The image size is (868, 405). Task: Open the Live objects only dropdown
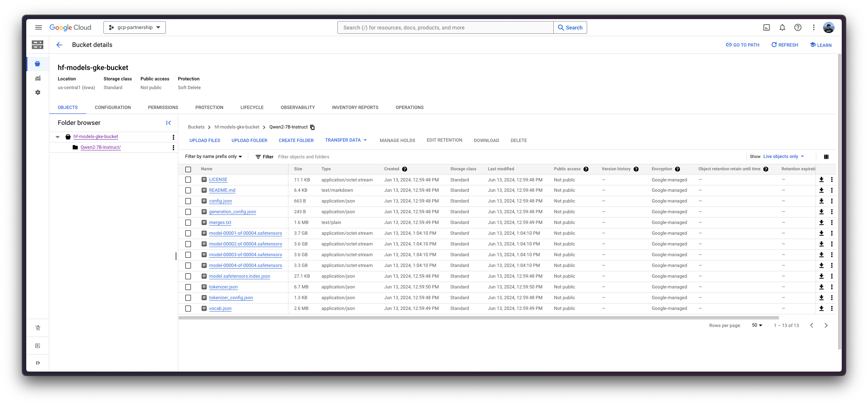[784, 157]
